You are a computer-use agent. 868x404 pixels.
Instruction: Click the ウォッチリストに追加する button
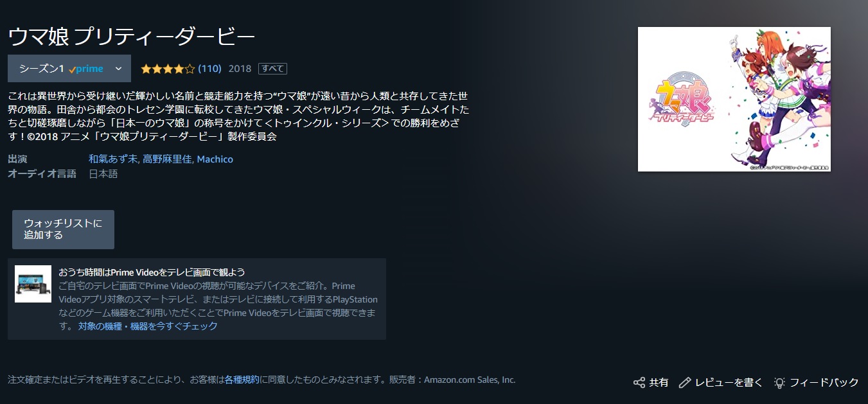pos(63,229)
